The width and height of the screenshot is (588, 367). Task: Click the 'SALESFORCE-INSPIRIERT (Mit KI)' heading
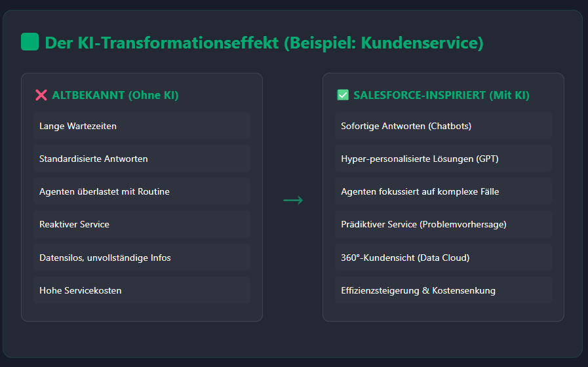click(x=441, y=95)
